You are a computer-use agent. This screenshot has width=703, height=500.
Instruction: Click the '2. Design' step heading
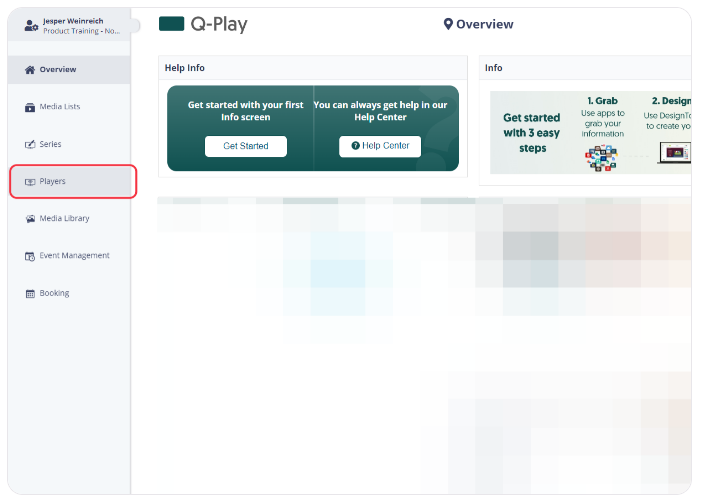coord(671,101)
